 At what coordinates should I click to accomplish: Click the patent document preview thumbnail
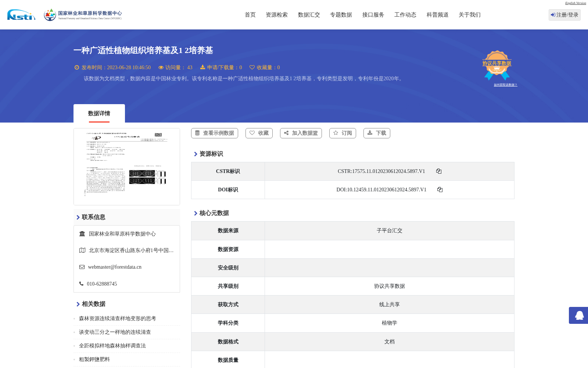tap(127, 167)
